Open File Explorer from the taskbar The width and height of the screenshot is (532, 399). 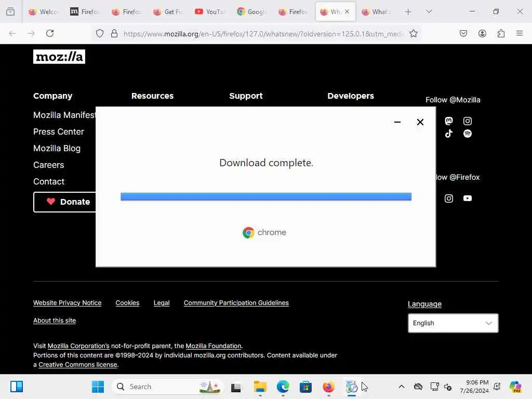coord(260,387)
